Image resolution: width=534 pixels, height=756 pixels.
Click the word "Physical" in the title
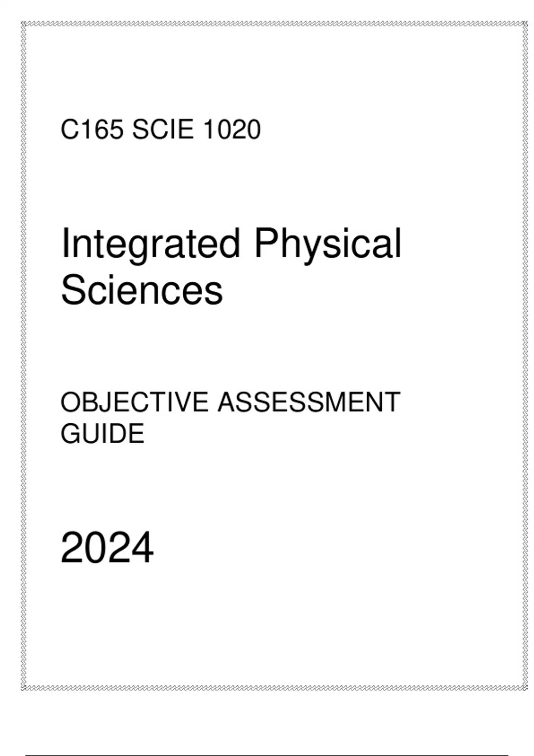coord(328,245)
